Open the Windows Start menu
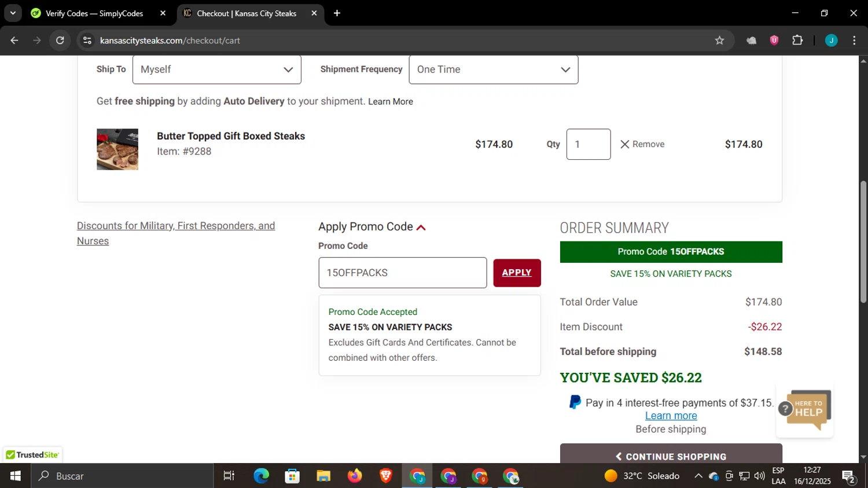The image size is (868, 488). pos(15,476)
